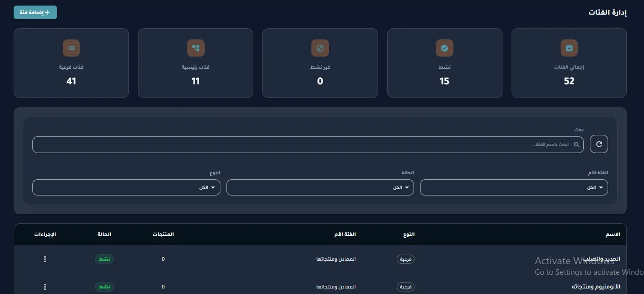Click the magnifier icon in the search box

point(577,144)
